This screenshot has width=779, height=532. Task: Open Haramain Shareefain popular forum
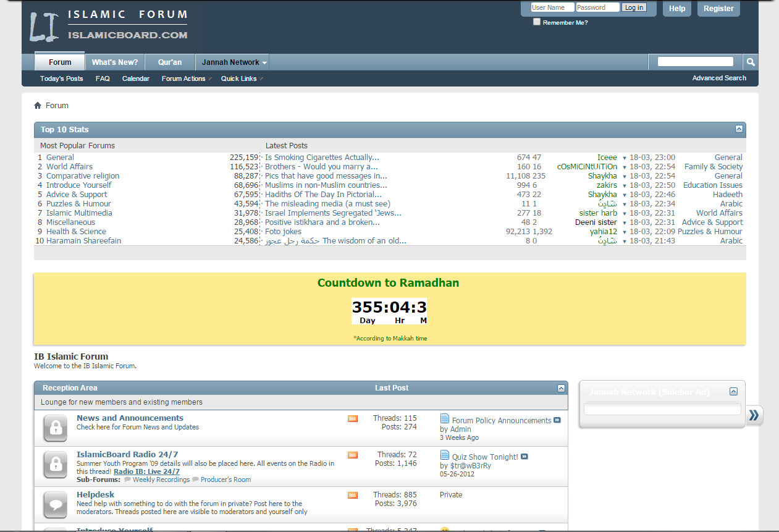[x=84, y=241]
